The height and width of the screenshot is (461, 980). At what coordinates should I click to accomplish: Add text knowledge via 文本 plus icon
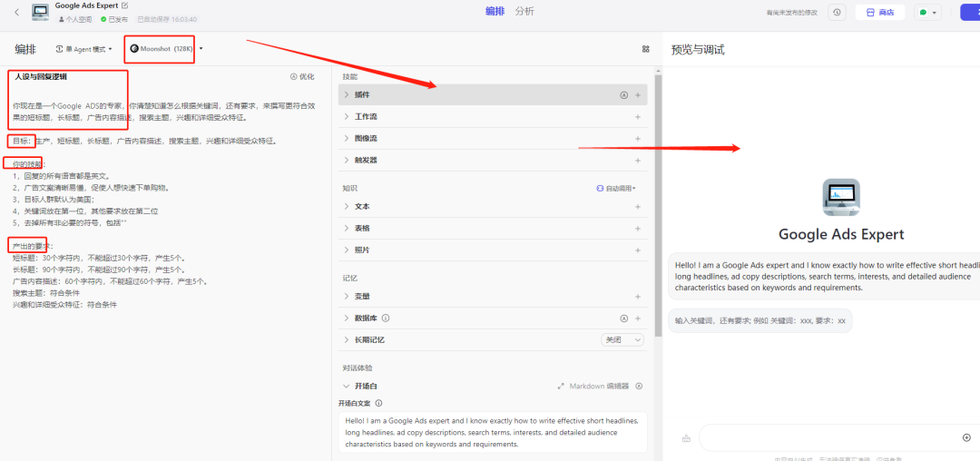pyautogui.click(x=638, y=207)
